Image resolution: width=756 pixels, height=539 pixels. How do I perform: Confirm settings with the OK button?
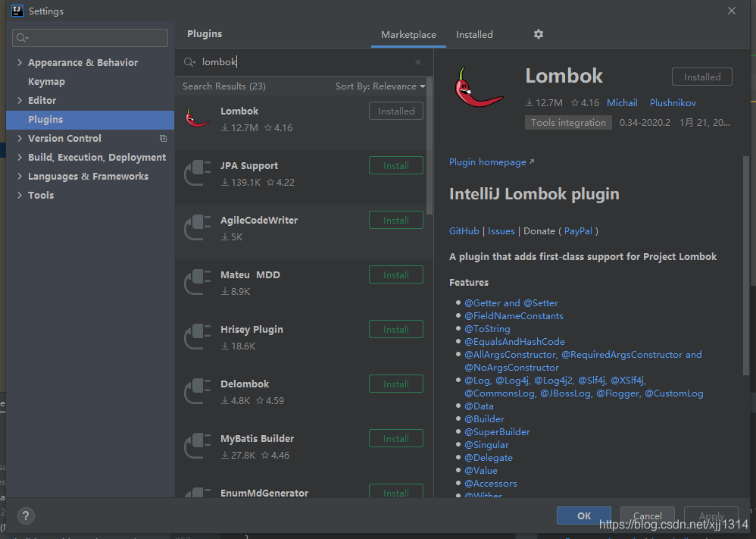click(584, 515)
